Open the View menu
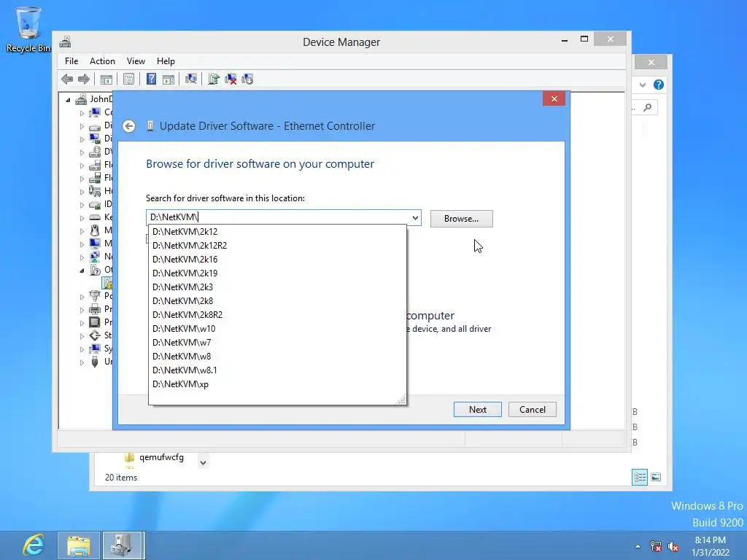This screenshot has width=747, height=560. click(136, 61)
